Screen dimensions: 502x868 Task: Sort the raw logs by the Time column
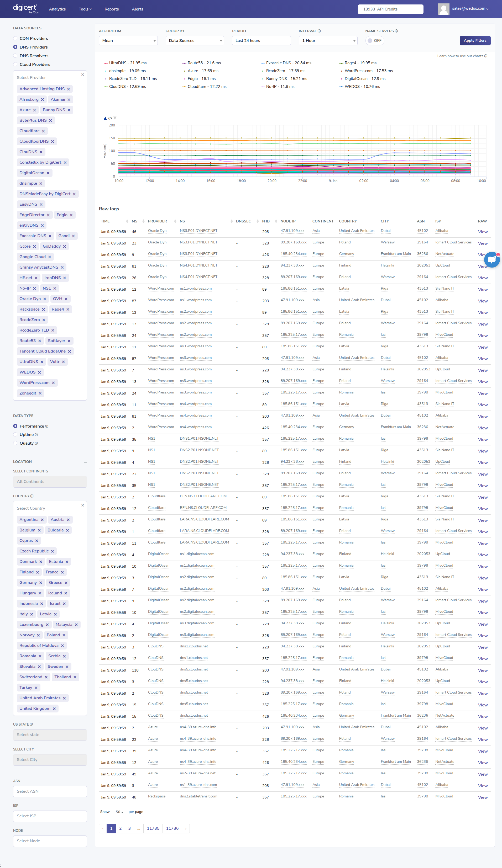tap(127, 221)
